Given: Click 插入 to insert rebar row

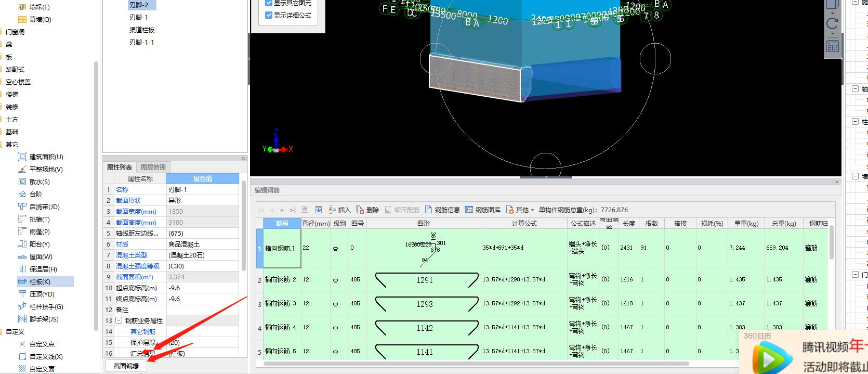Looking at the screenshot, I should 339,210.
